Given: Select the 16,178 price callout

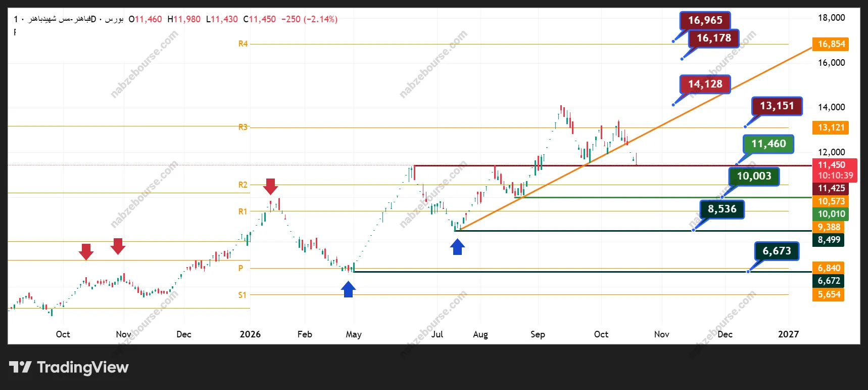Looking at the screenshot, I should 713,38.
